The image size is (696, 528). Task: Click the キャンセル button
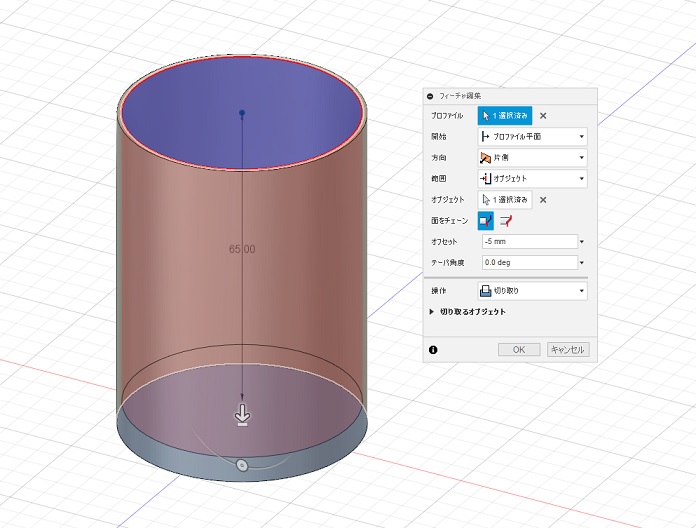[568, 350]
